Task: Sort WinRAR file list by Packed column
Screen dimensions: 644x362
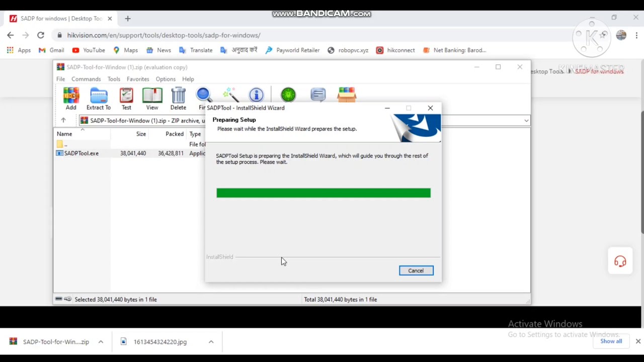Action: pyautogui.click(x=175, y=134)
